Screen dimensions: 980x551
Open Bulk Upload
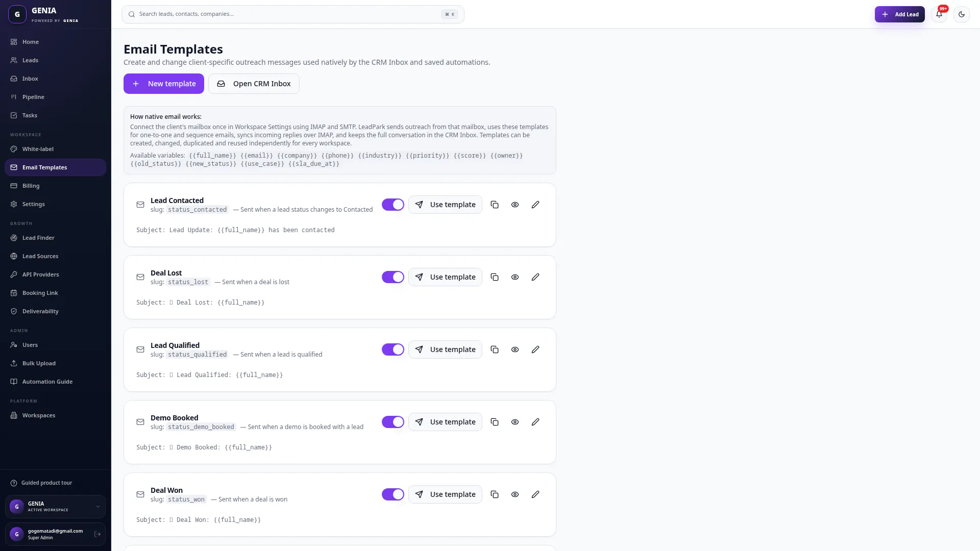pos(55,363)
